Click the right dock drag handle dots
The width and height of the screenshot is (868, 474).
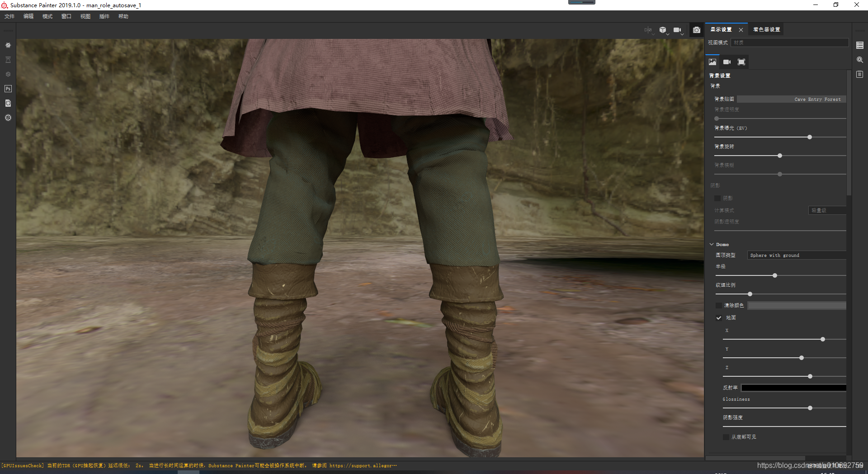[x=860, y=31]
